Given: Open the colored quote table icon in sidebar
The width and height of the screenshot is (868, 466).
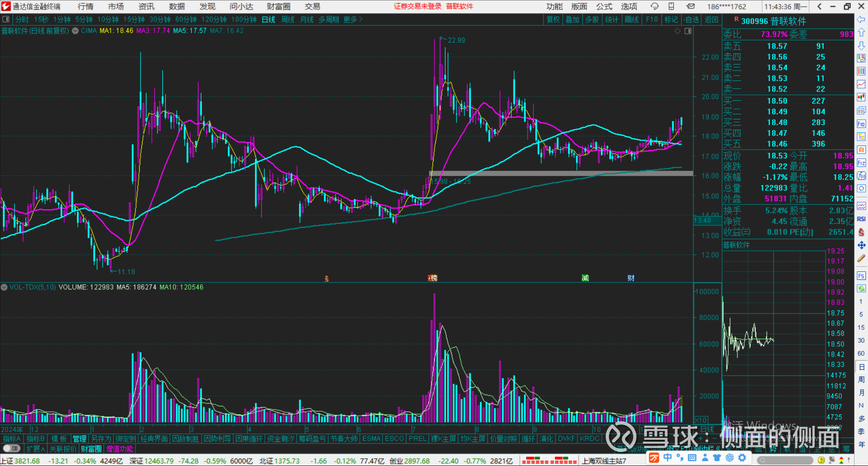Looking at the screenshot, I should [861, 58].
